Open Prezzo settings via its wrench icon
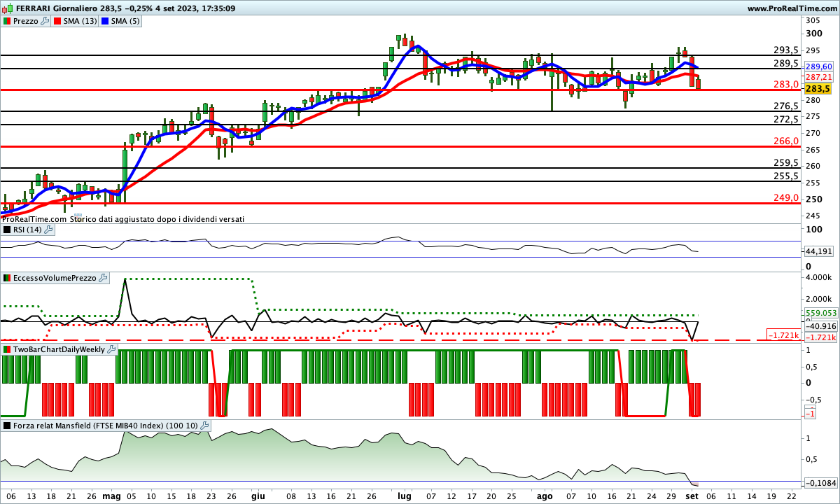The width and height of the screenshot is (840, 504). click(x=45, y=21)
